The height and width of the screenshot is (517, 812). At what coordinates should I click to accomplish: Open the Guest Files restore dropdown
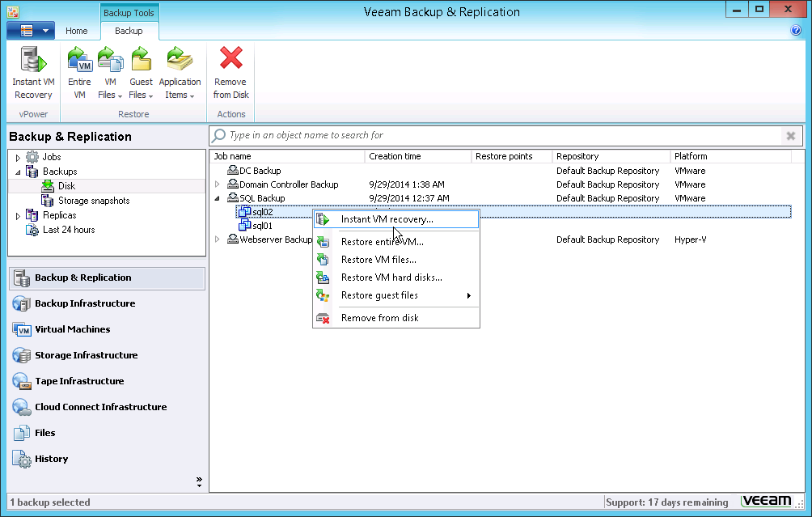point(141,73)
